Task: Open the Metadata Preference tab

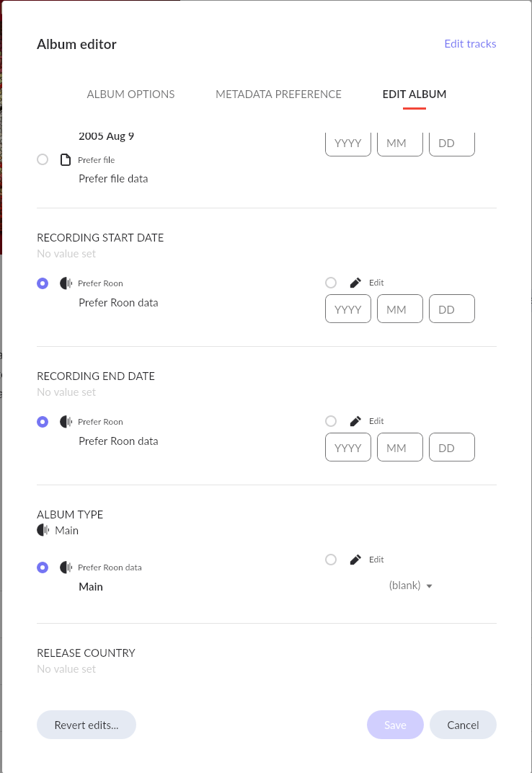Action: tap(278, 94)
